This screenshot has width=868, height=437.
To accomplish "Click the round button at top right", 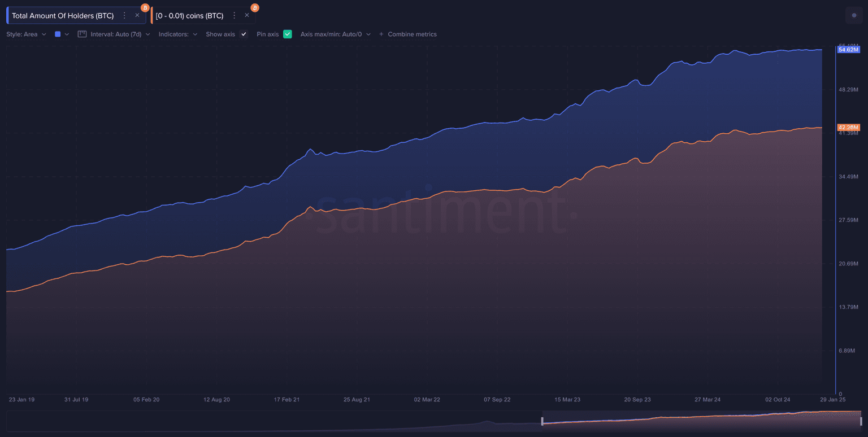I will tap(854, 16).
